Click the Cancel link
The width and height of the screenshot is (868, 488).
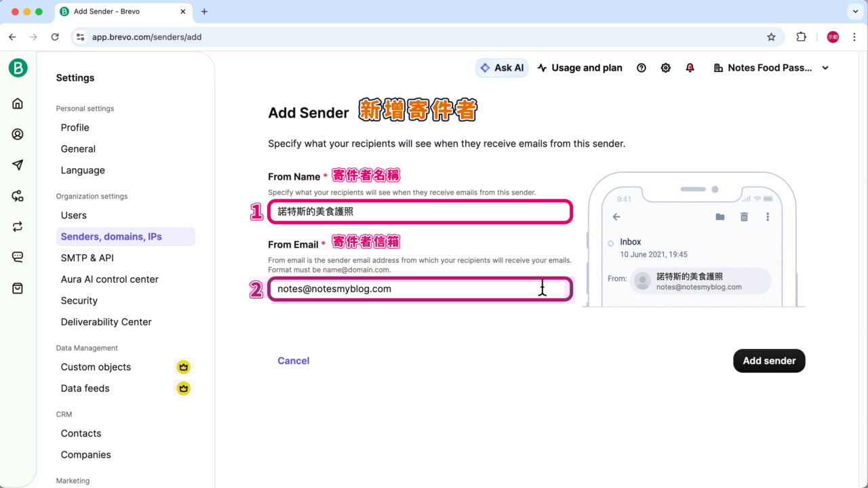click(x=293, y=361)
